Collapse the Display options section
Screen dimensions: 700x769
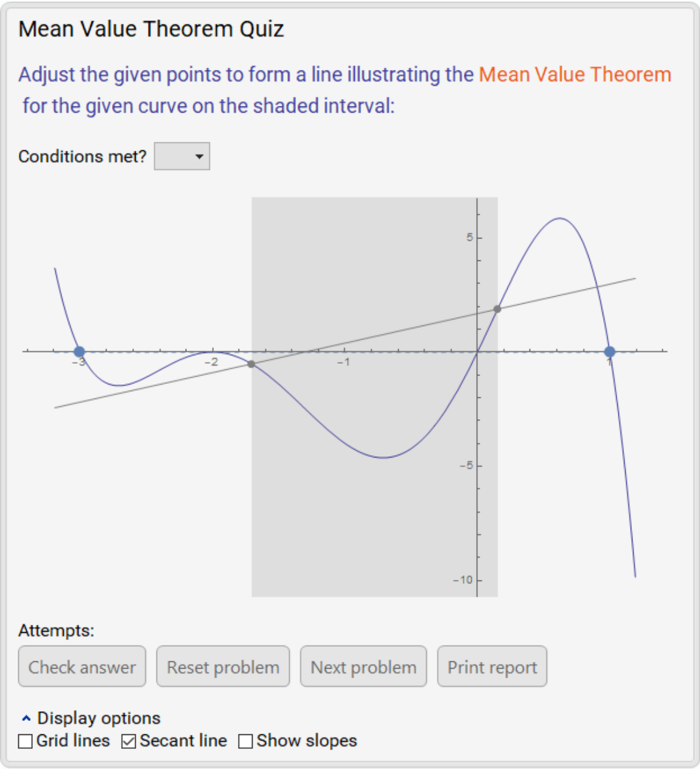click(x=26, y=719)
